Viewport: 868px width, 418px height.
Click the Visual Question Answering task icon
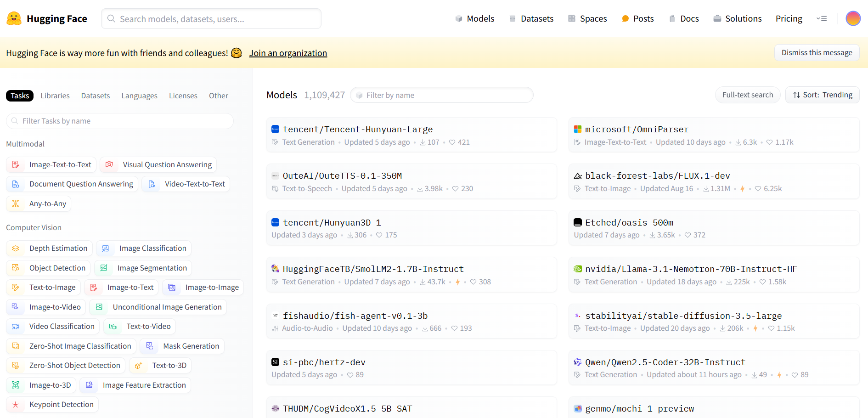click(109, 164)
